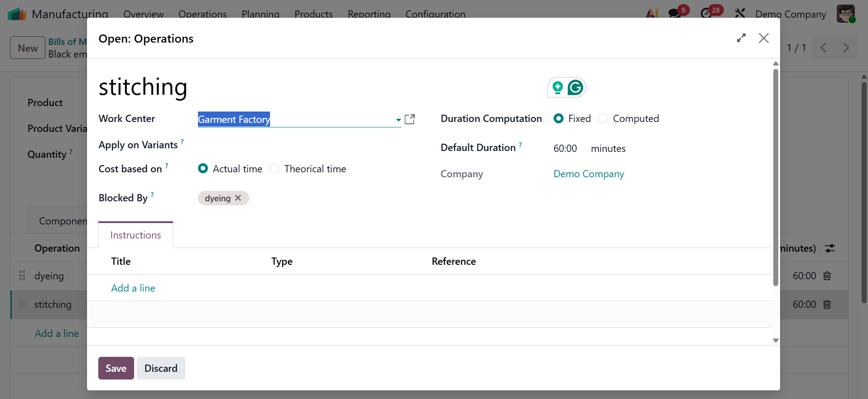Open column settings adjust icon

pyautogui.click(x=830, y=248)
